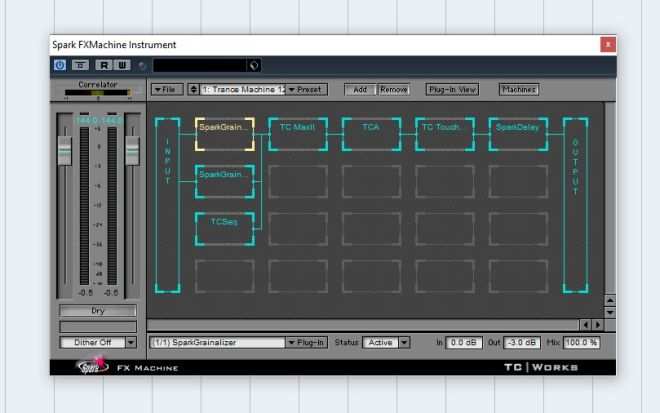This screenshot has width=660, height=413.
Task: Click the Dither Off field
Action: click(x=93, y=342)
